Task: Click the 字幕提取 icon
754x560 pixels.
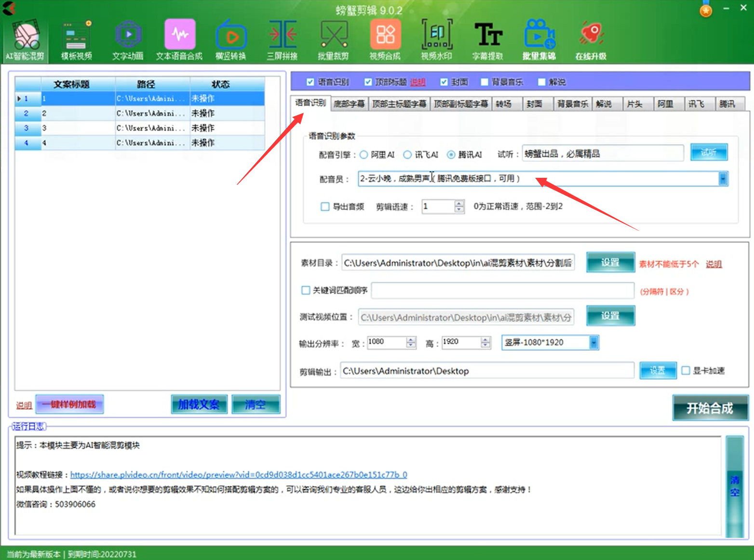Action: click(x=488, y=40)
